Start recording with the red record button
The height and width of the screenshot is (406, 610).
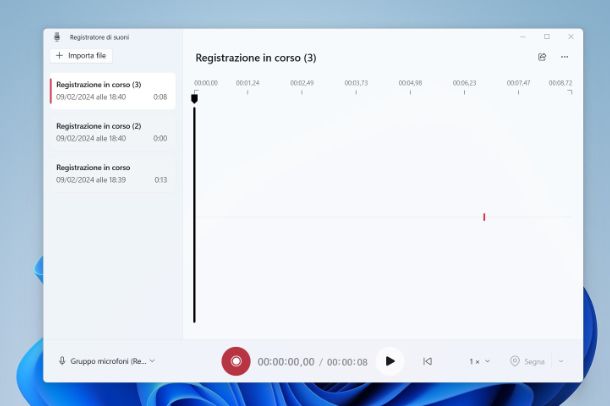(x=236, y=361)
